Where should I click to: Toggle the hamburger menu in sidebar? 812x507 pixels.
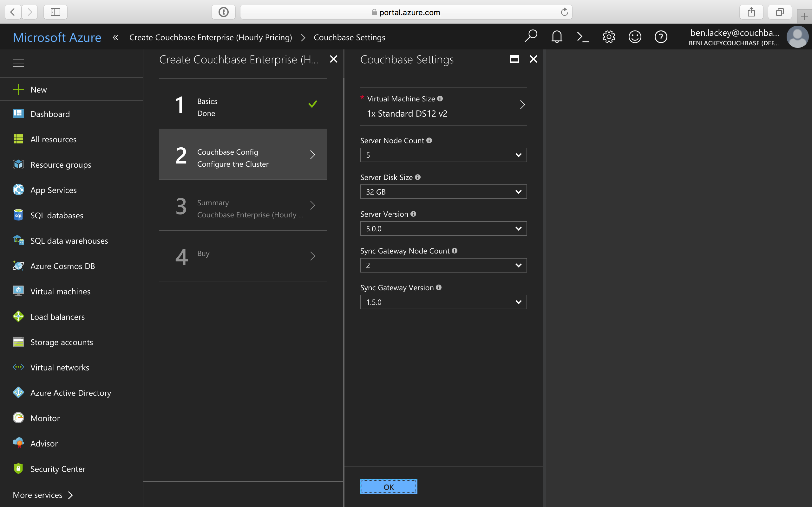18,62
